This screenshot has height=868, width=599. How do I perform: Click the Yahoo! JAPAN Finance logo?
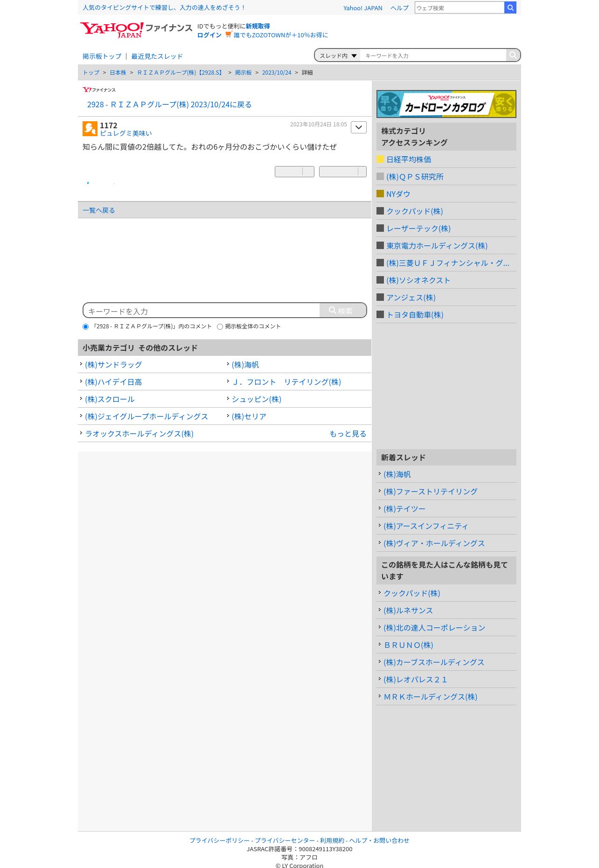pyautogui.click(x=136, y=30)
